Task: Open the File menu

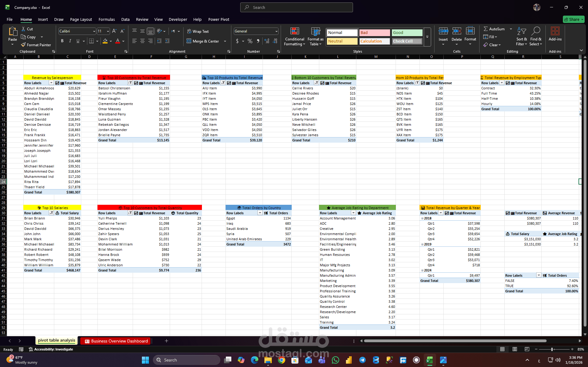Action: 9,19
